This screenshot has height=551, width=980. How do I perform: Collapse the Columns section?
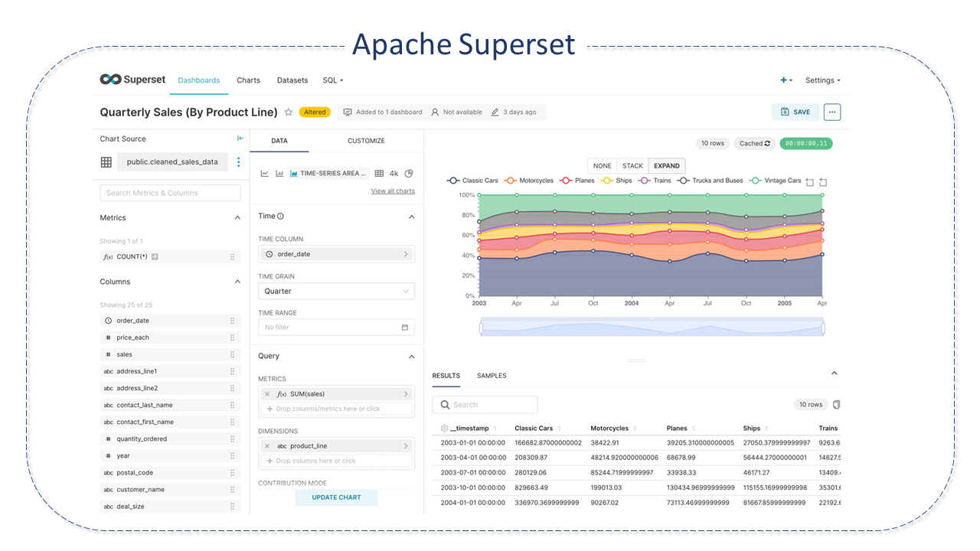pyautogui.click(x=237, y=282)
